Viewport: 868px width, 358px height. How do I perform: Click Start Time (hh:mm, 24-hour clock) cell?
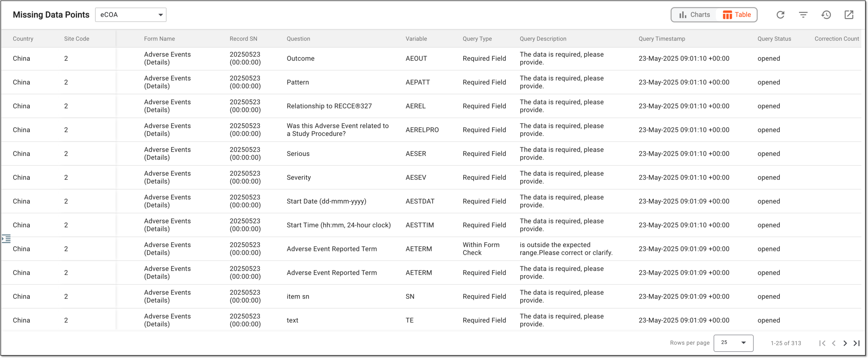(x=339, y=225)
